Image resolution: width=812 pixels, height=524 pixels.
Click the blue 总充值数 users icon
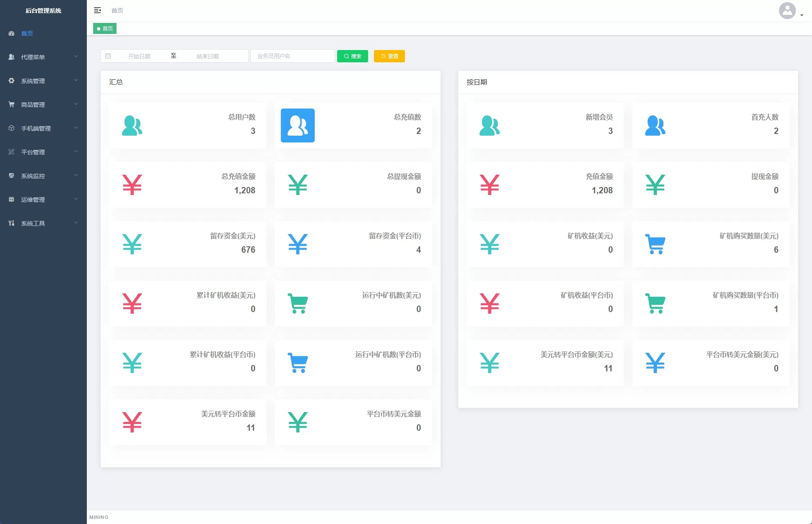pos(297,125)
